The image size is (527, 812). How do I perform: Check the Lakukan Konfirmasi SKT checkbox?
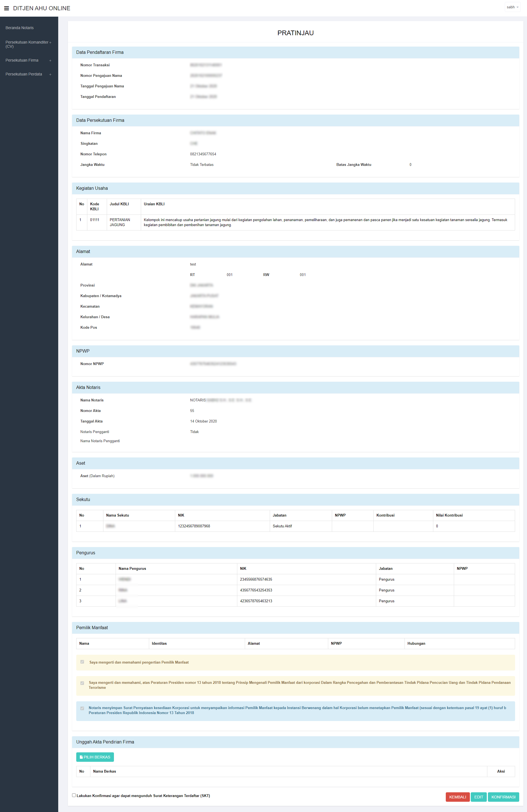click(x=74, y=795)
